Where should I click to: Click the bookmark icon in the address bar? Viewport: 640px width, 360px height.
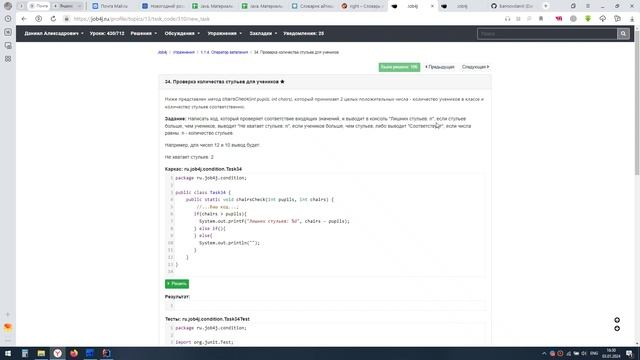tap(541, 19)
